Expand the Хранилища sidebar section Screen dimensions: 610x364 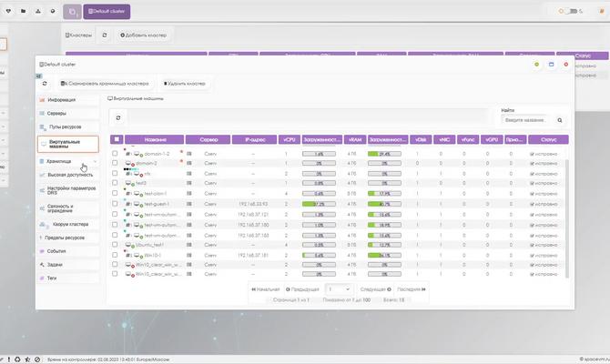[68, 161]
